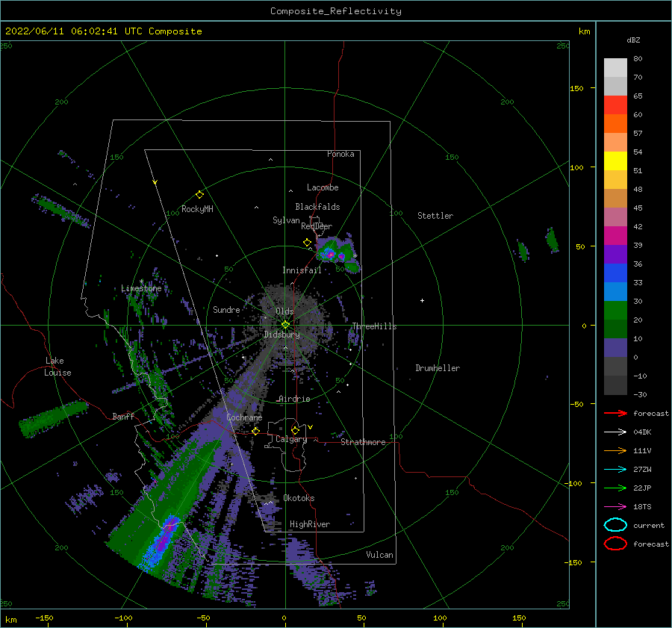
Task: Click the magenta swatch between 42 and 39
Action: (x=615, y=235)
